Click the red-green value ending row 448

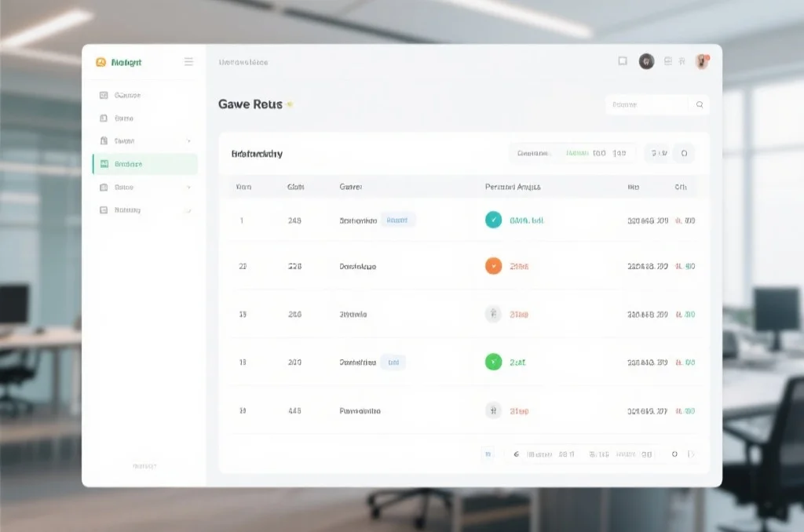(x=685, y=411)
